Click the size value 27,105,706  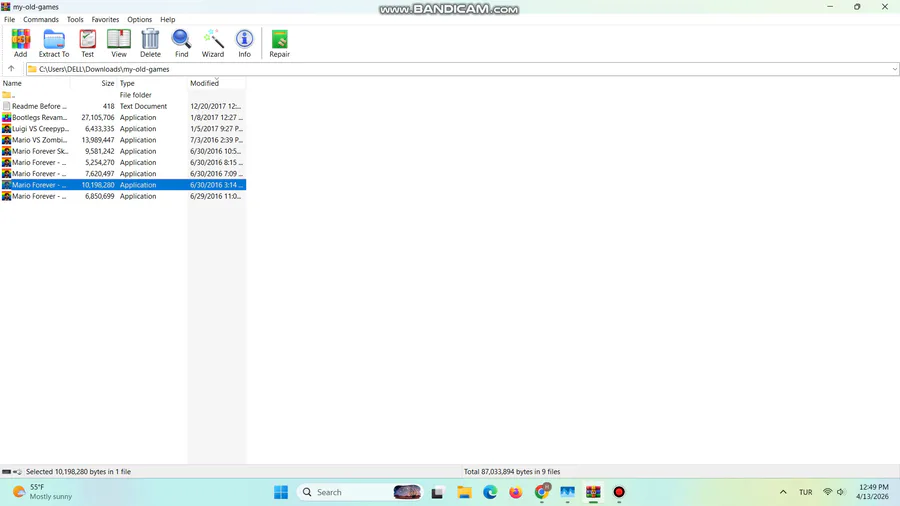click(x=98, y=117)
